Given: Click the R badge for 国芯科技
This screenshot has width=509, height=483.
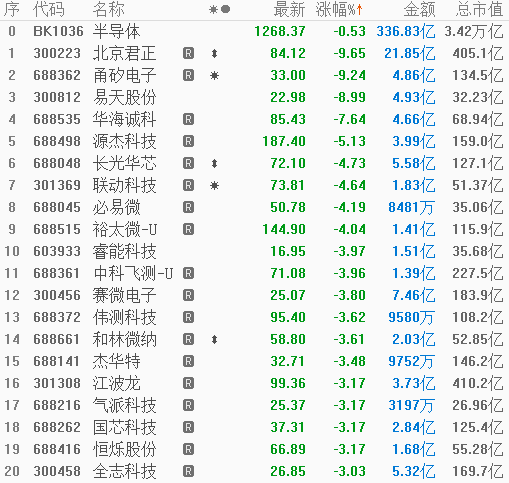Looking at the screenshot, I should click(188, 427).
